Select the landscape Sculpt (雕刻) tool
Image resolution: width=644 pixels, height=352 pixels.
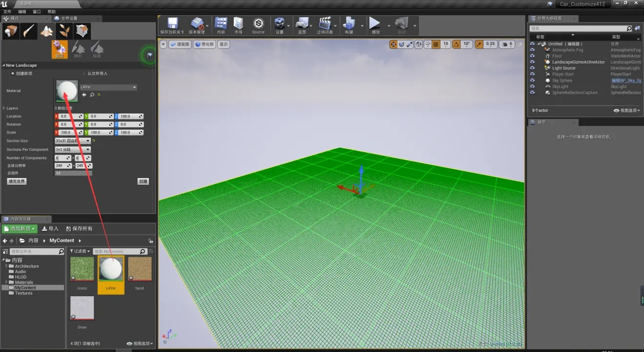point(78,49)
